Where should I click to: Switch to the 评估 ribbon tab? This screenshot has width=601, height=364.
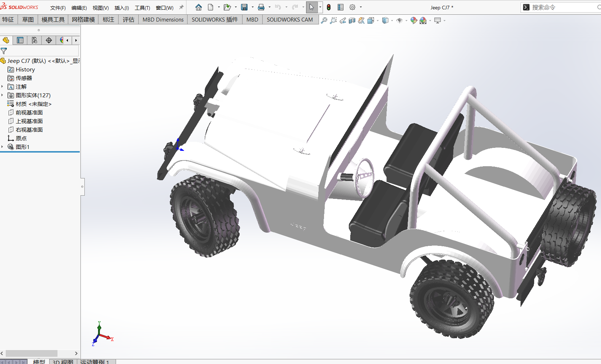pyautogui.click(x=129, y=20)
